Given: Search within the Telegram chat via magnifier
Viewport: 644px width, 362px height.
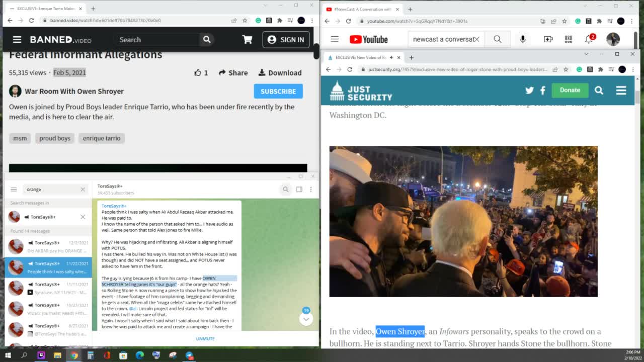Looking at the screenshot, I should point(285,190).
